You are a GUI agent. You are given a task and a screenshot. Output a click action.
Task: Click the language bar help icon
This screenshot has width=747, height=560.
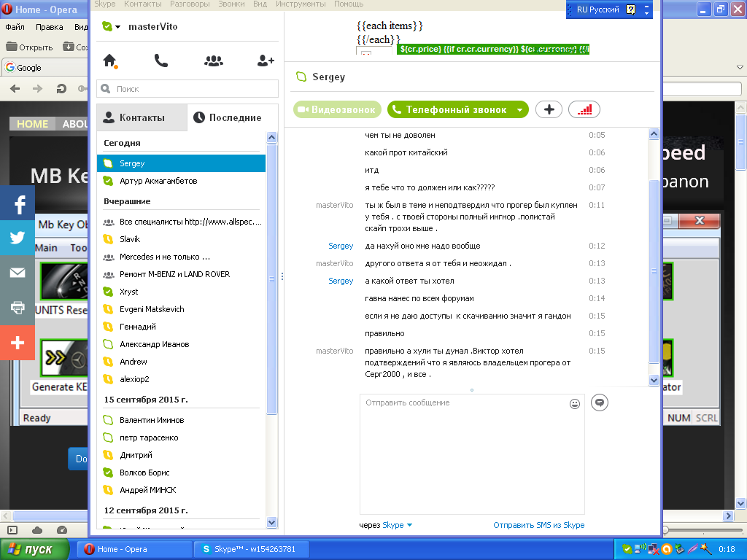pos(631,9)
